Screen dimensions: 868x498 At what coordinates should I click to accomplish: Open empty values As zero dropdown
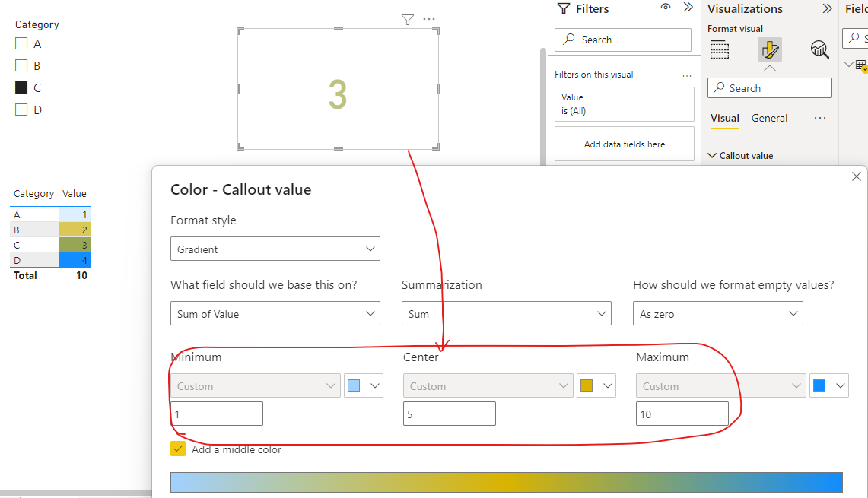pyautogui.click(x=717, y=313)
